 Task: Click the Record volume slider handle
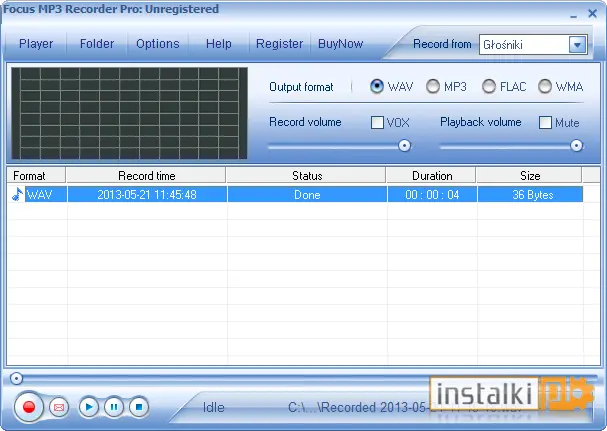click(x=405, y=146)
